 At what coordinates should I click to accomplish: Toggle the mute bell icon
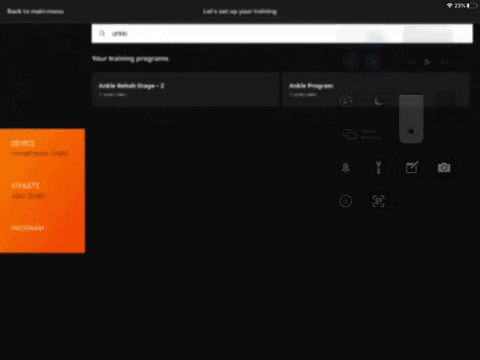346,168
